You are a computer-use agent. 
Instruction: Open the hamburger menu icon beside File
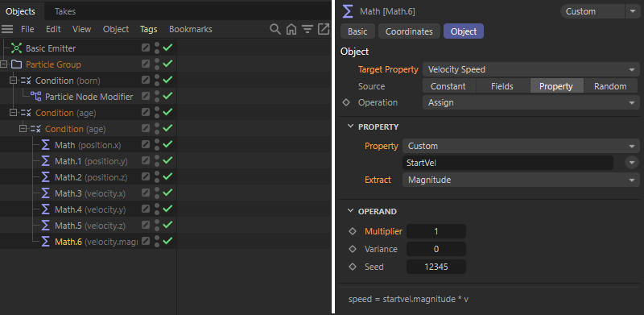[x=7, y=29]
